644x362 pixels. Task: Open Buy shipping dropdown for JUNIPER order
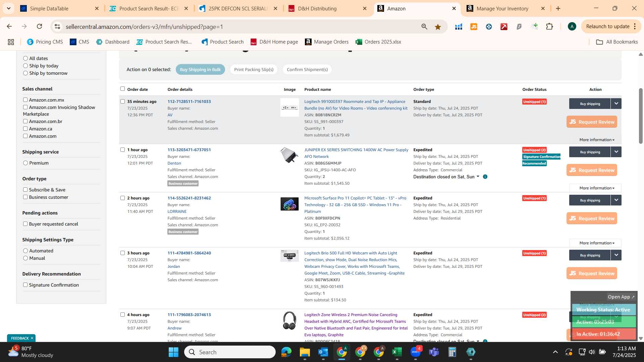[616, 152]
